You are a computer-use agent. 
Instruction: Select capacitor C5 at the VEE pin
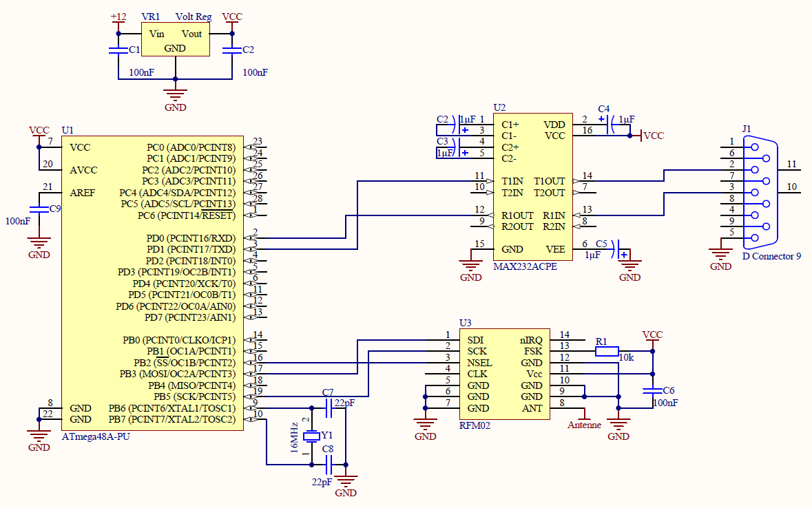[621, 249]
